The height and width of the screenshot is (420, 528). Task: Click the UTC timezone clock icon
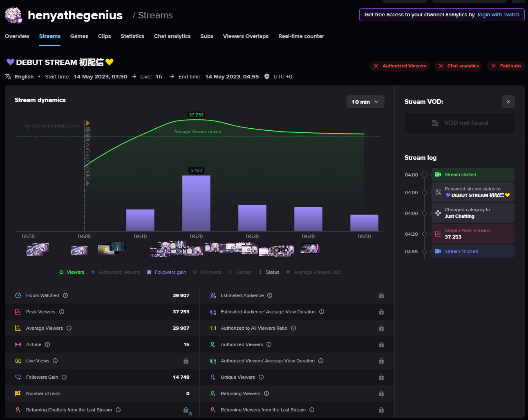pos(267,76)
